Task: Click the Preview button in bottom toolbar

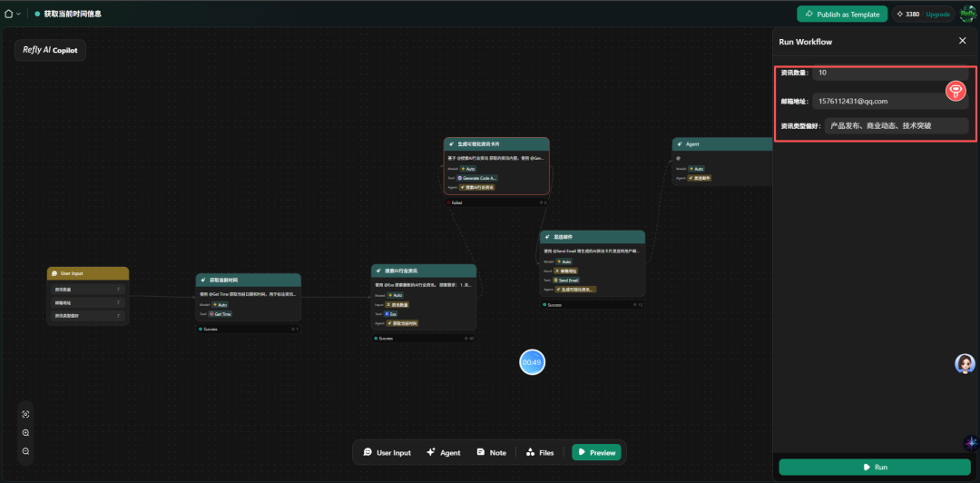Action: pyautogui.click(x=597, y=452)
